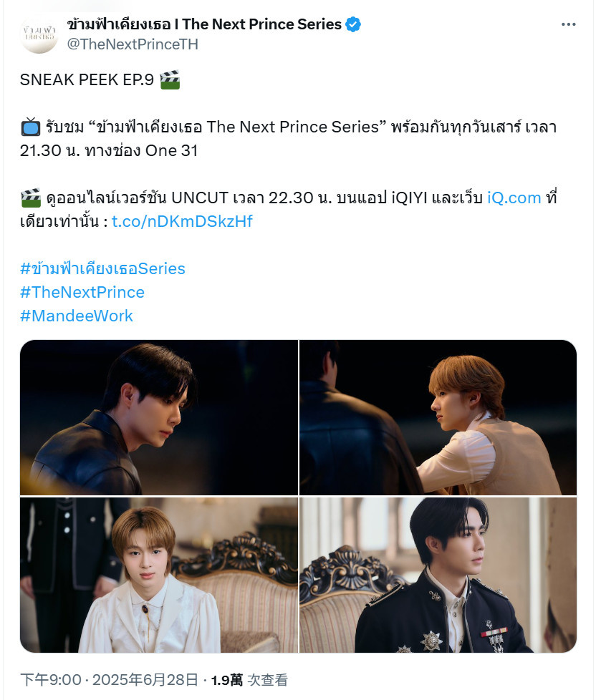Click the 1.9萬 次查看 view count

[x=249, y=680]
